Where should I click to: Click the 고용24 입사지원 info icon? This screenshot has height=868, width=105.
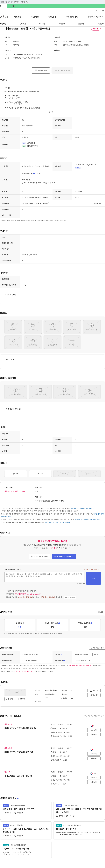(91, 623)
